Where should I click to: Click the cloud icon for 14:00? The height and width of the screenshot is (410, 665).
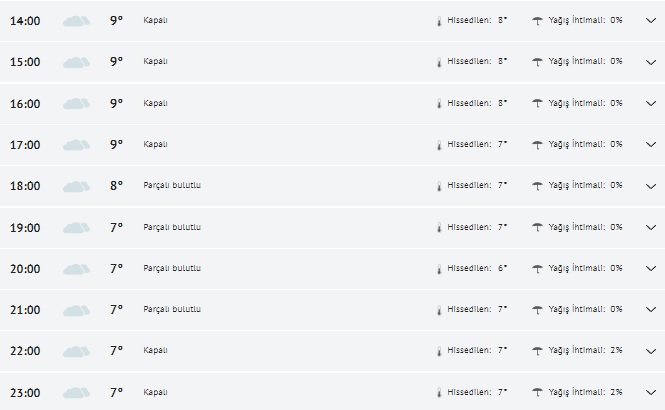[x=76, y=21]
